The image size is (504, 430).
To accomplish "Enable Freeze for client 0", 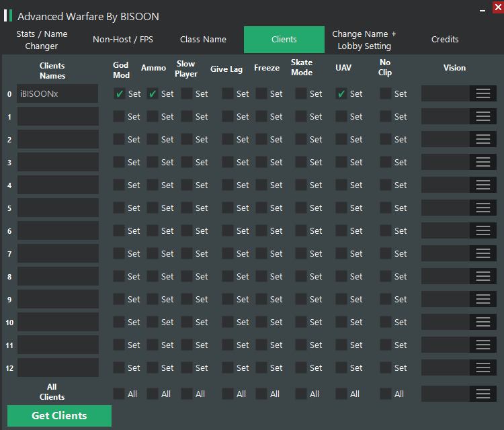I will pyautogui.click(x=261, y=94).
